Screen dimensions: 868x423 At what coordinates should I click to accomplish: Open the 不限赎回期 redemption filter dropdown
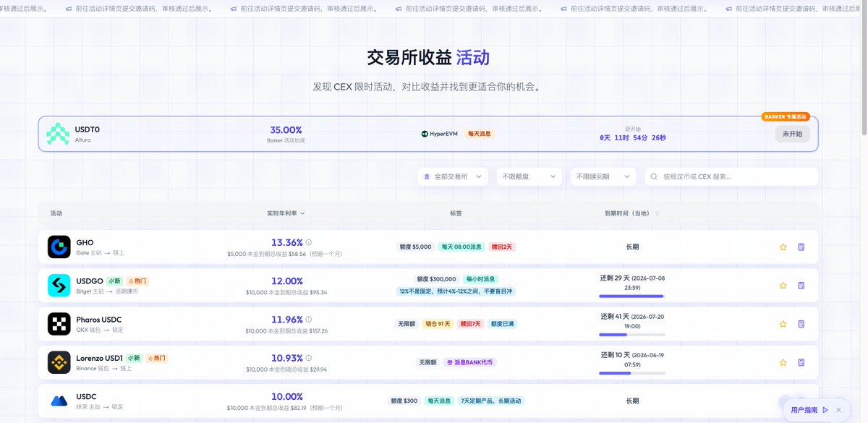(603, 176)
